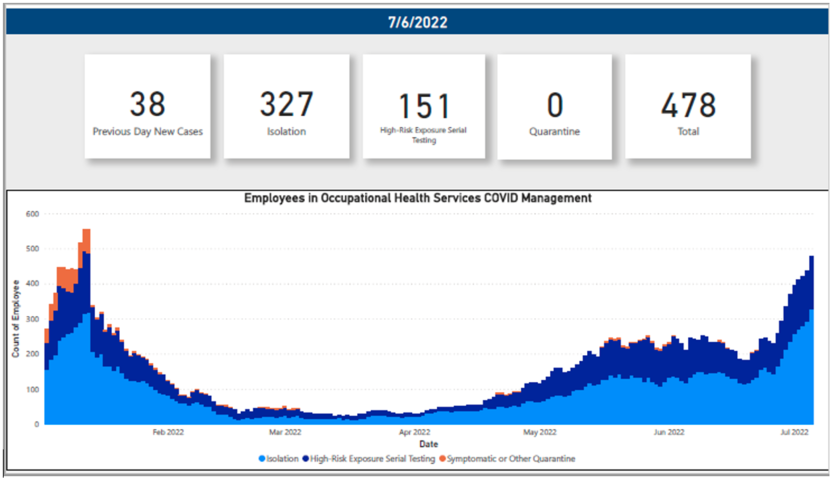This screenshot has width=836, height=482.
Task: Click the Mar 2022 x-axis label
Action: click(x=285, y=433)
